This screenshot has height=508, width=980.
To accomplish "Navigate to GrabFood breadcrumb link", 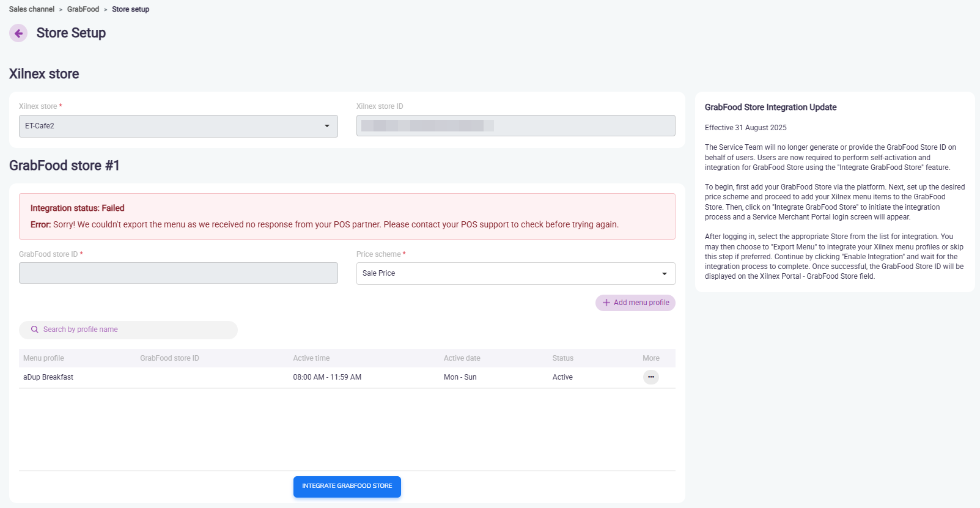I will click(x=83, y=9).
